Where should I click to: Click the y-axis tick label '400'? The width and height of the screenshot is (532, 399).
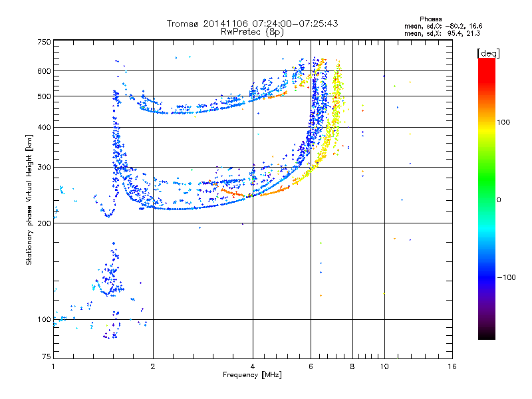point(44,127)
